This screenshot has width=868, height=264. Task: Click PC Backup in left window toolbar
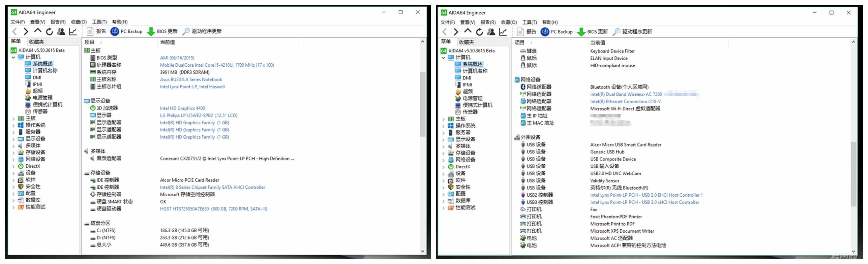click(x=126, y=31)
